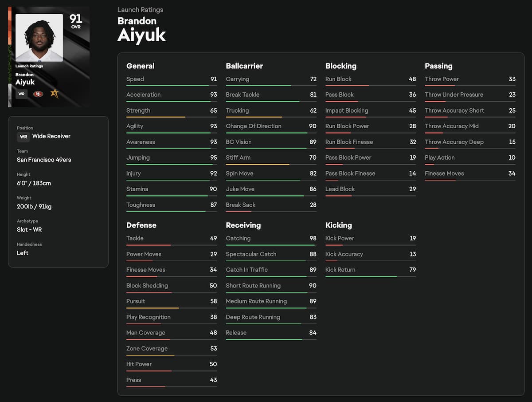Click the Slot - WR archetype label
The image size is (532, 402).
pos(28,229)
